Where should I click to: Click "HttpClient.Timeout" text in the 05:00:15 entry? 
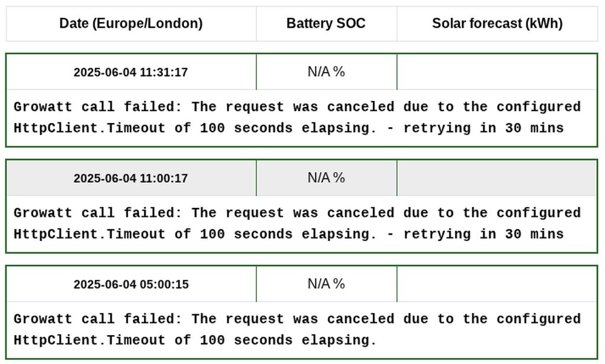coord(89,340)
